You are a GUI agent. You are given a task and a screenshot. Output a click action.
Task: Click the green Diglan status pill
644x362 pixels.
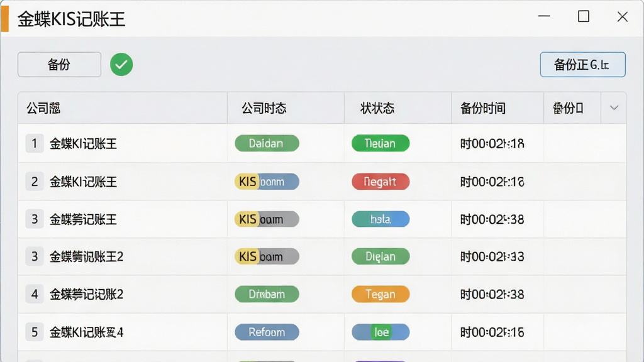coord(380,256)
